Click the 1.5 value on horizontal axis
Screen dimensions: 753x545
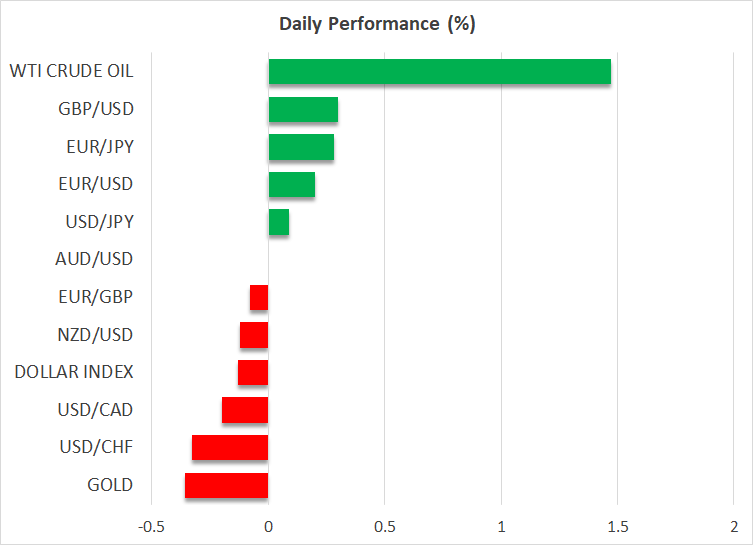click(x=617, y=526)
